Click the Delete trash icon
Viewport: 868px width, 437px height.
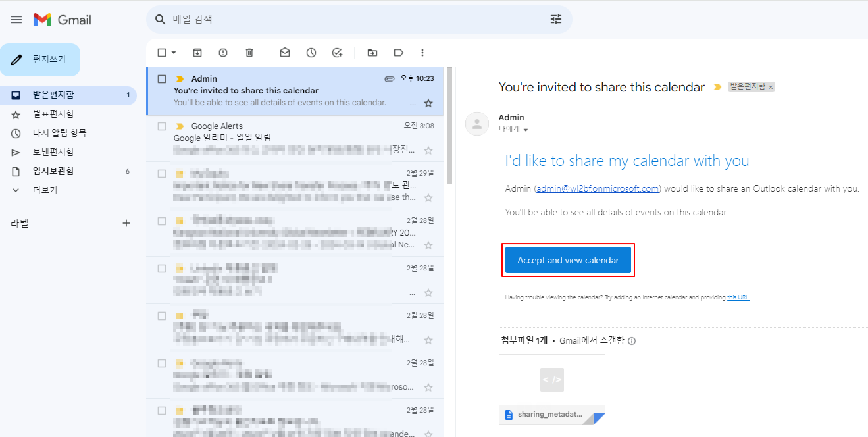click(249, 53)
